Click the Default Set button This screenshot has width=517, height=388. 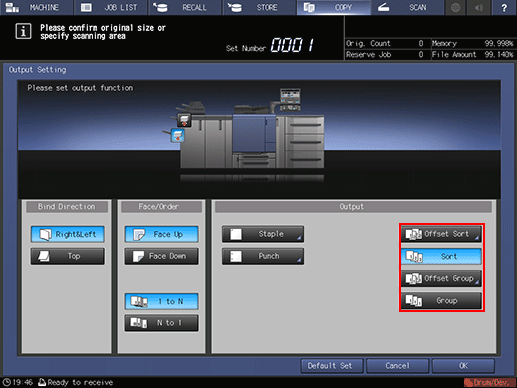(332, 366)
